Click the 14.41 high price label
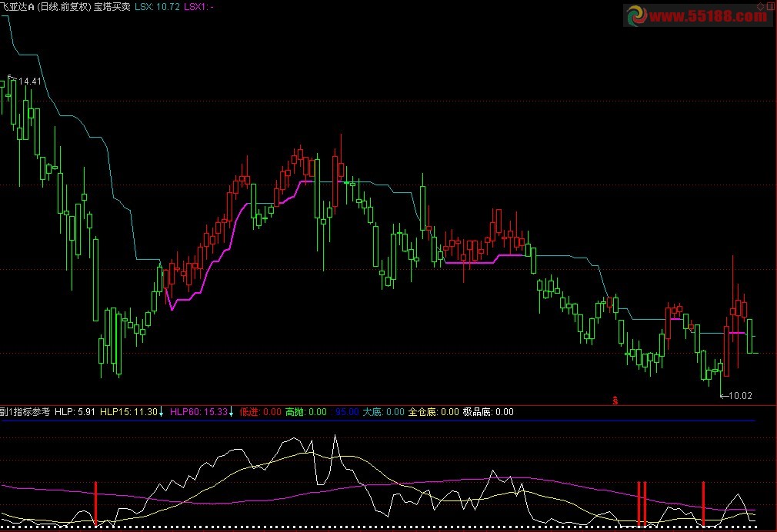 click(x=30, y=81)
